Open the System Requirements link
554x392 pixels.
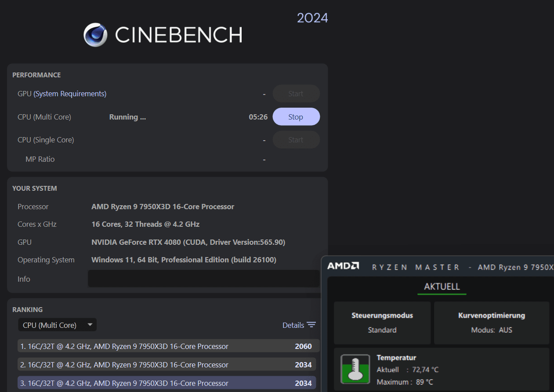[70, 94]
